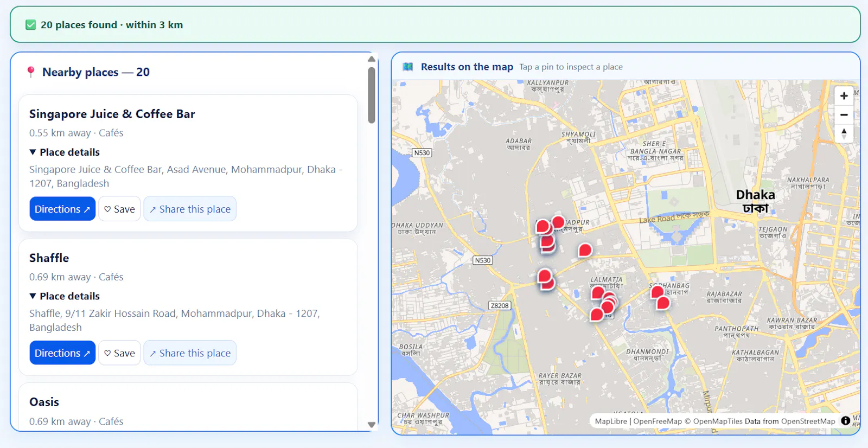Open the OpenFreeMap attribution link

[x=658, y=421]
